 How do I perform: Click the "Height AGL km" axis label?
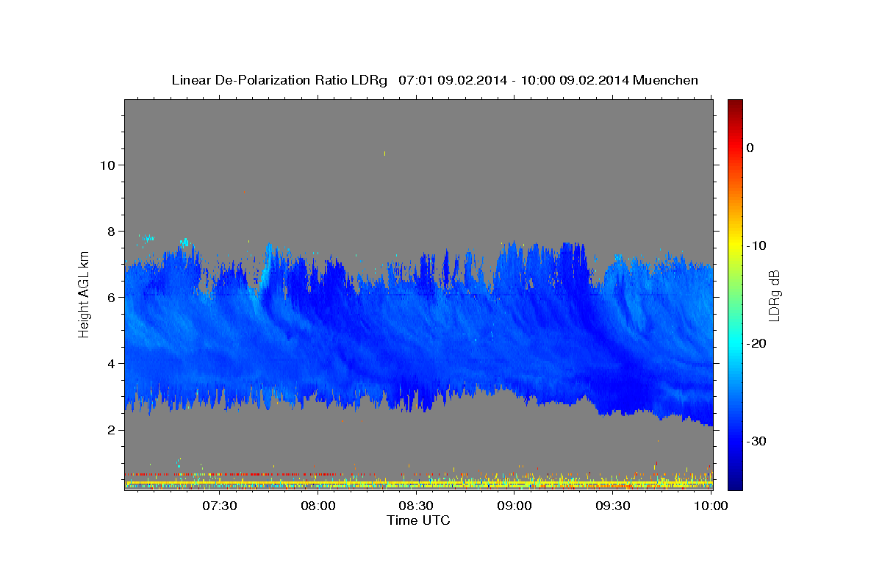(x=84, y=293)
